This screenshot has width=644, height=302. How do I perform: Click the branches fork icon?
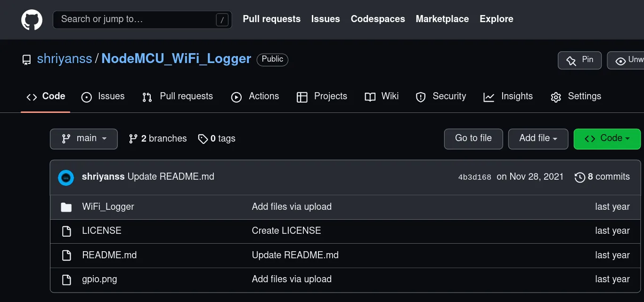133,139
